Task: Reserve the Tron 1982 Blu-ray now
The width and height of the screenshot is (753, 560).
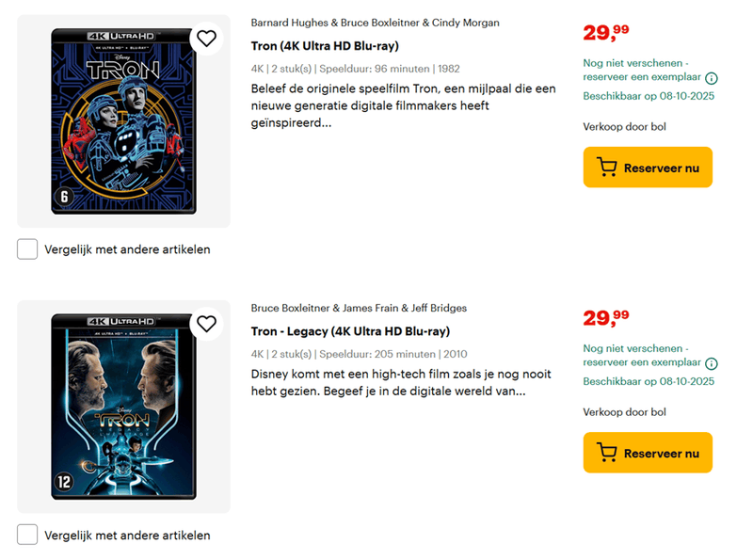Action: click(x=648, y=168)
